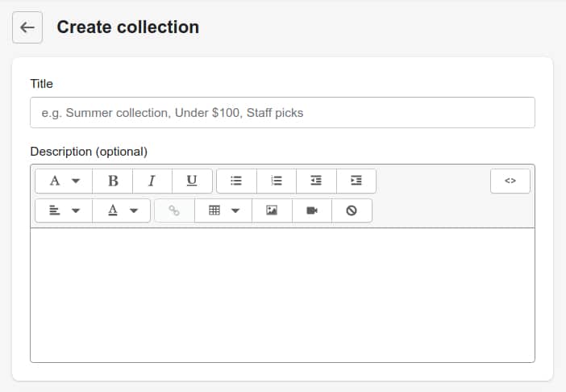Open the text color dropdown
Image resolution: width=566 pixels, height=392 pixels.
pyautogui.click(x=122, y=211)
